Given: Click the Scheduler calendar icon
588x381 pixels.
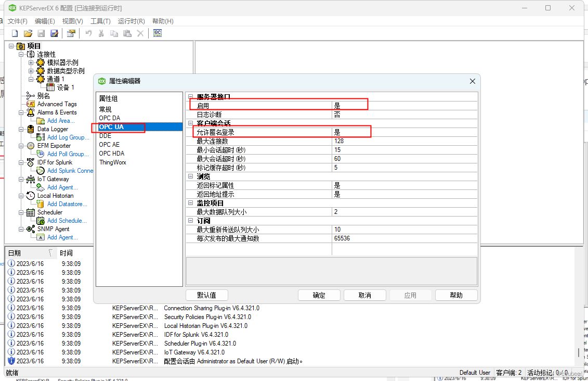Looking at the screenshot, I should pos(31,212).
